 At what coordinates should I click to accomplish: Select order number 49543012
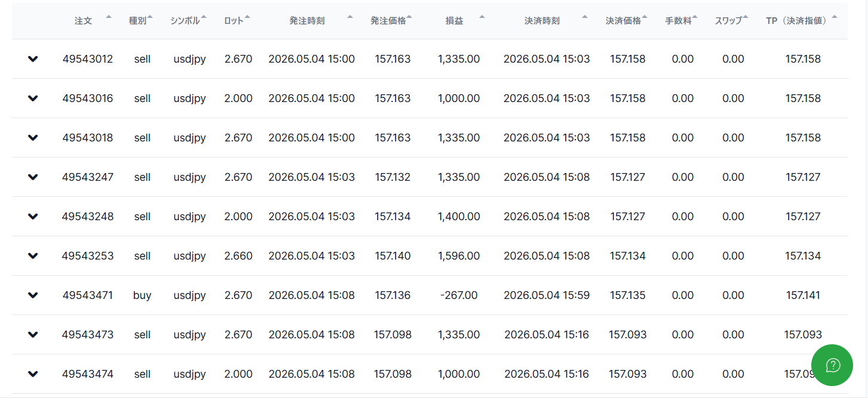coord(88,59)
